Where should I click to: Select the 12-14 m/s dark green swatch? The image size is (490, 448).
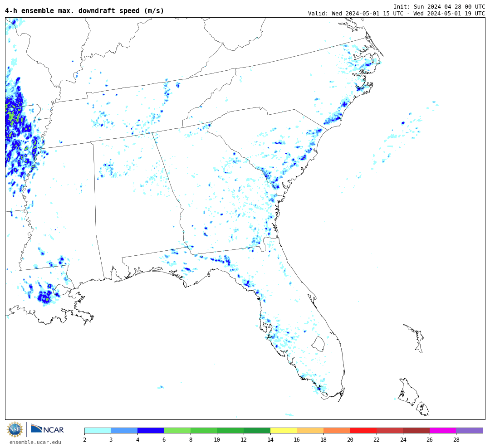pyautogui.click(x=257, y=430)
